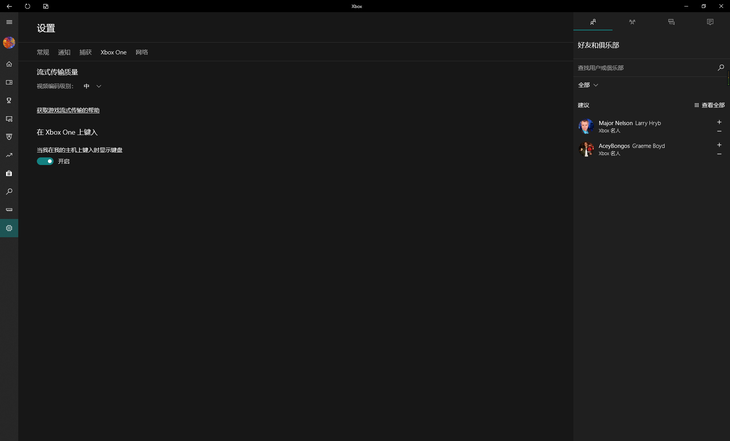The image size is (730, 441).
Task: Click the back arrow in title bar
Action: (9, 6)
